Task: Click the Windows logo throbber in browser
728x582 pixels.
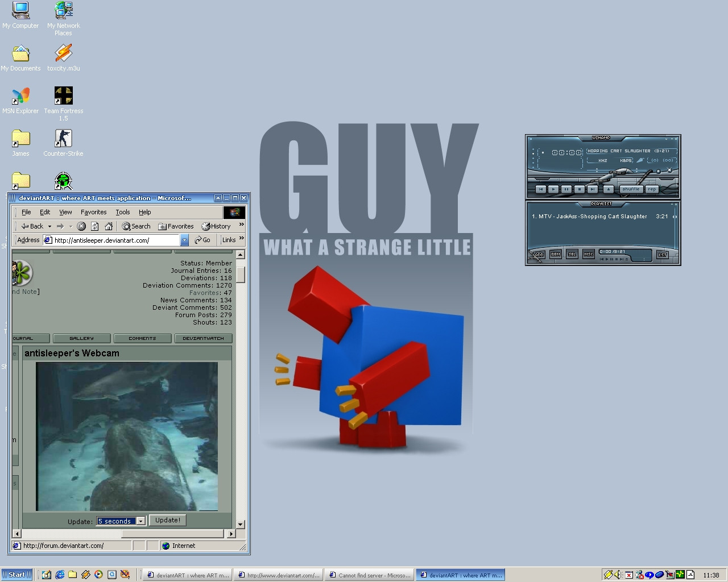Action: pos(234,213)
